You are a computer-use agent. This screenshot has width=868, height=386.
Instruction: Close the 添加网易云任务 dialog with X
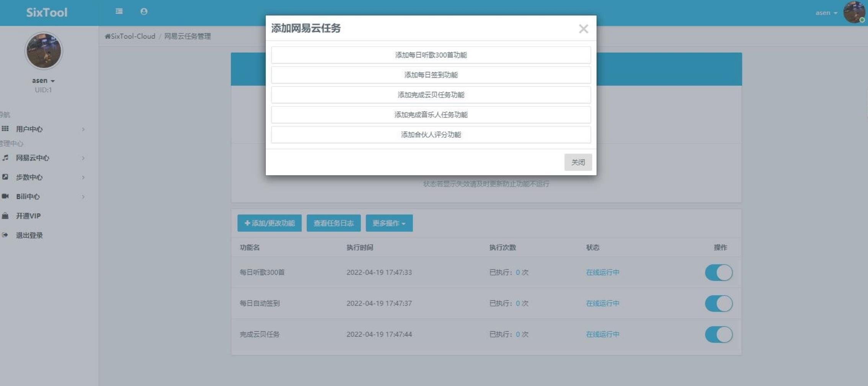click(x=583, y=29)
